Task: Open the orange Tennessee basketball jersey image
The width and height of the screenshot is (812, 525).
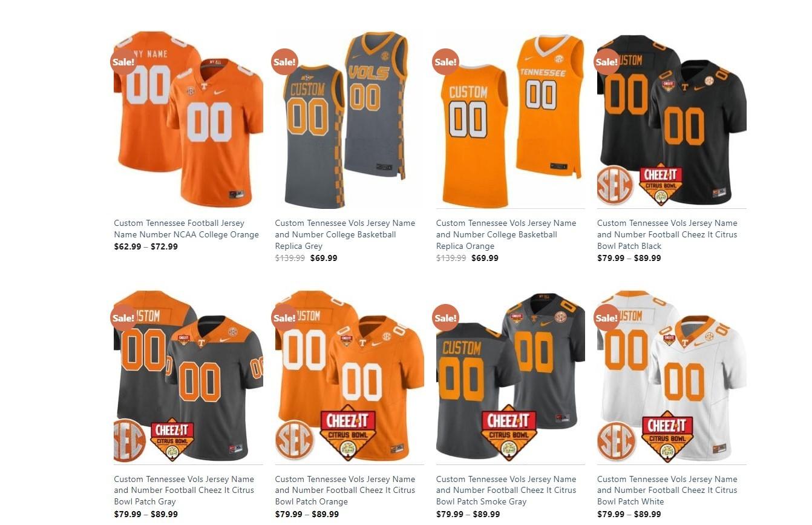Action: (x=511, y=119)
